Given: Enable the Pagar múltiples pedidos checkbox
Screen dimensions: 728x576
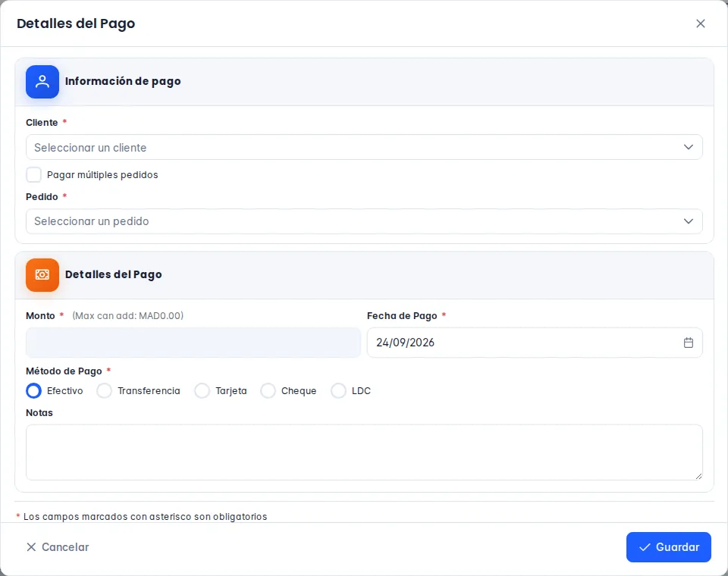Looking at the screenshot, I should tap(33, 175).
